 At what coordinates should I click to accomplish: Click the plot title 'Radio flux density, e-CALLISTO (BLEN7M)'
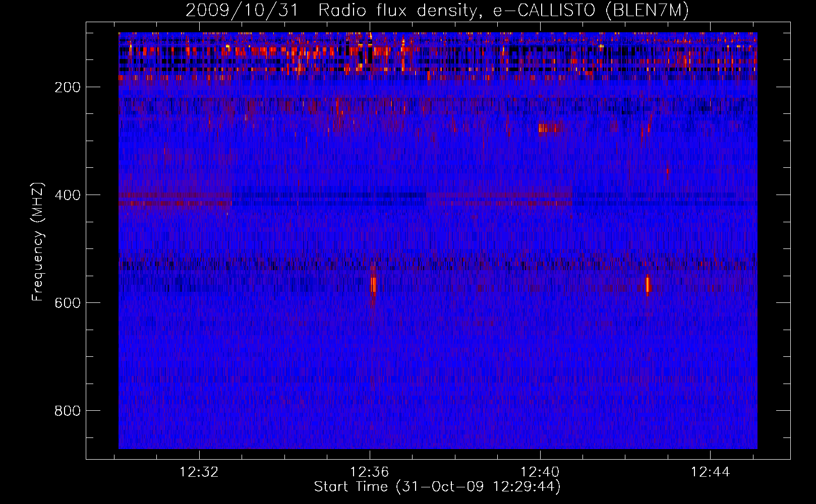tap(503, 11)
